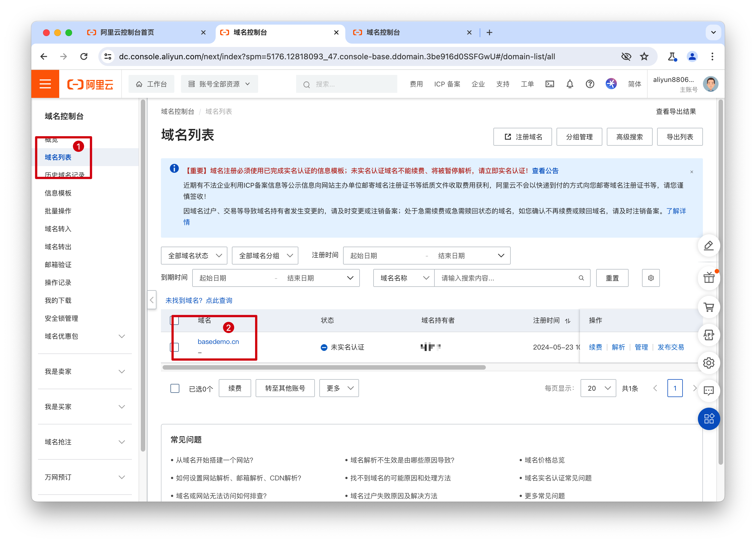Open the 到期时间 date range picker
This screenshot has height=543, width=756.
[276, 278]
